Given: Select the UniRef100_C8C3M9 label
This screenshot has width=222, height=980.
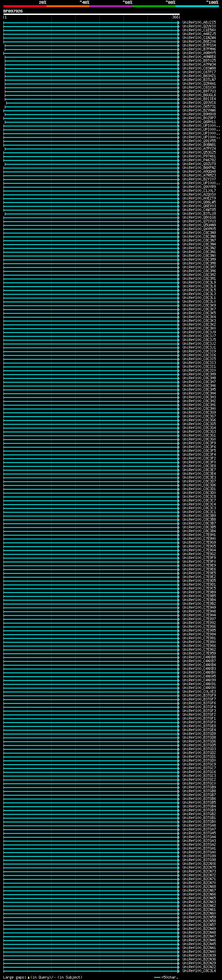Looking at the screenshot, I should (x=199, y=259).
